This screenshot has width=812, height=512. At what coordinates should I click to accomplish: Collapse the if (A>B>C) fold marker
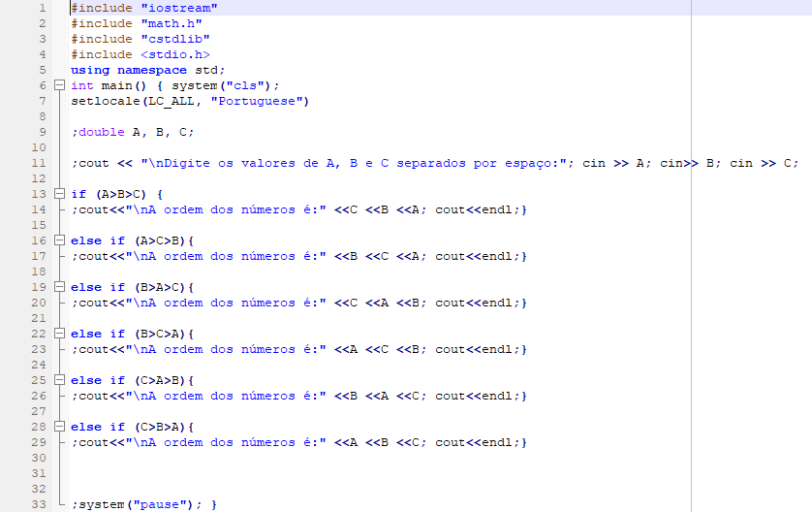pyautogui.click(x=59, y=194)
